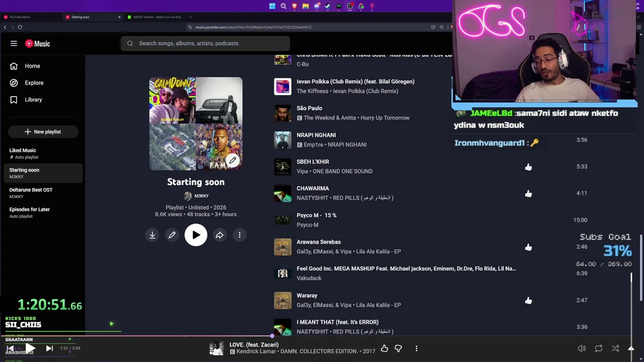The image size is (644, 362).
Task: Open the playlist more-options menu
Action: coord(239,235)
